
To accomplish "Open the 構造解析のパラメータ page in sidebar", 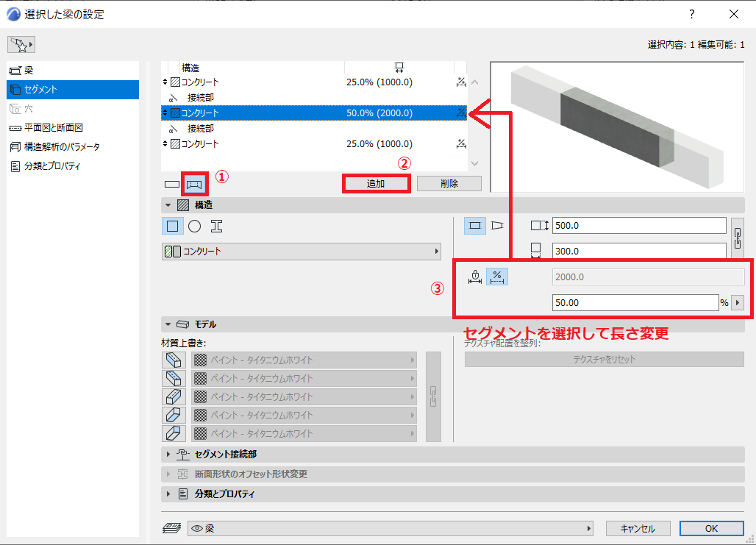I will (62, 146).
